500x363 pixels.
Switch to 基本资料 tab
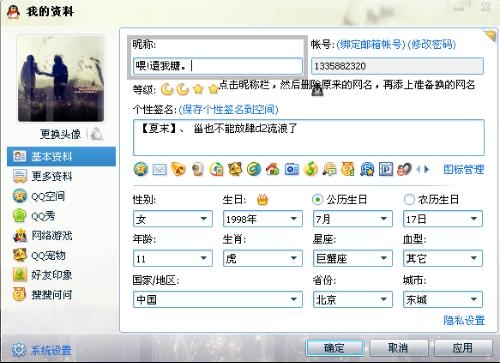pos(61,156)
